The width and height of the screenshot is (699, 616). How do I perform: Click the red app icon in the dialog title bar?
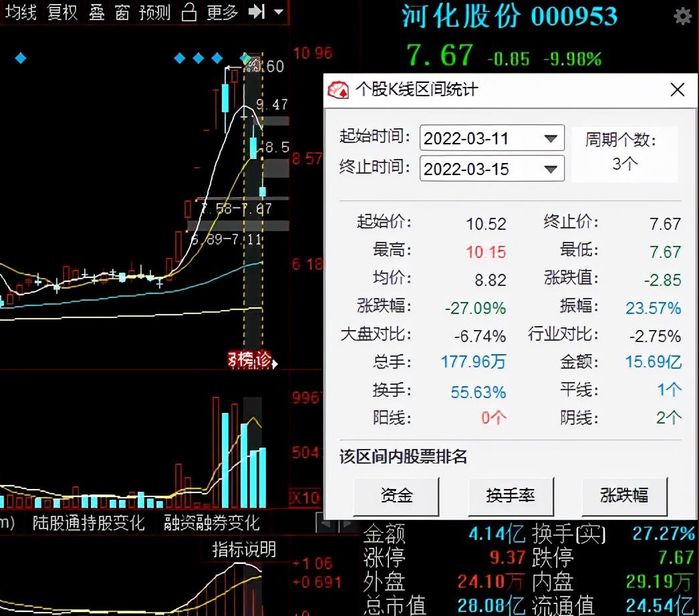338,90
